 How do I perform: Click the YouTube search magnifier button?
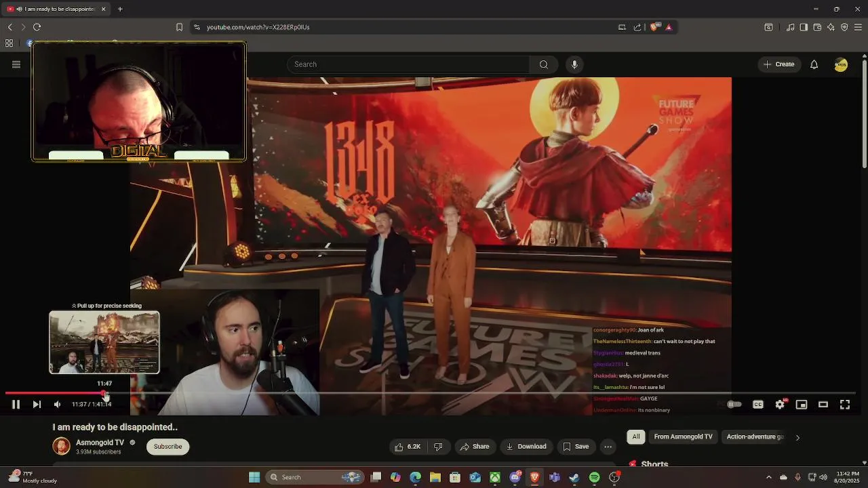(544, 64)
